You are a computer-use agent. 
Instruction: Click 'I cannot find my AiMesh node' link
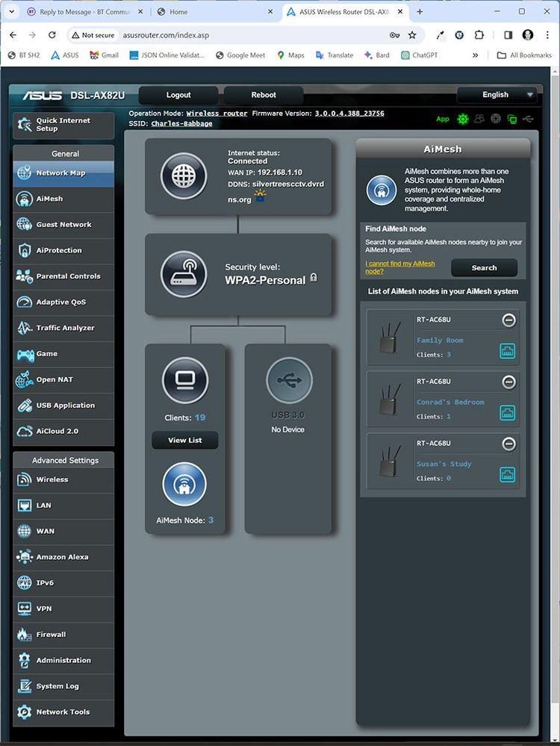coord(400,267)
